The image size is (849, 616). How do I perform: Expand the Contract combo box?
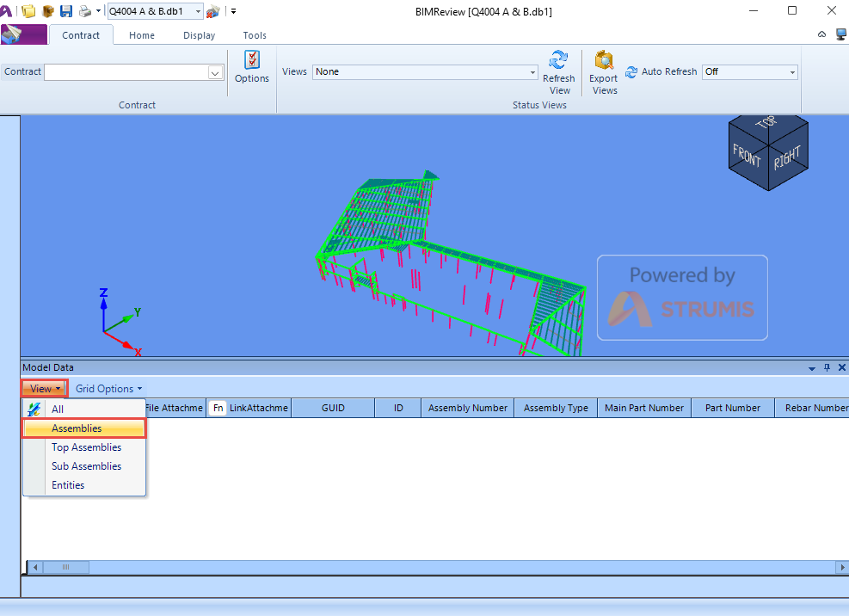[215, 72]
